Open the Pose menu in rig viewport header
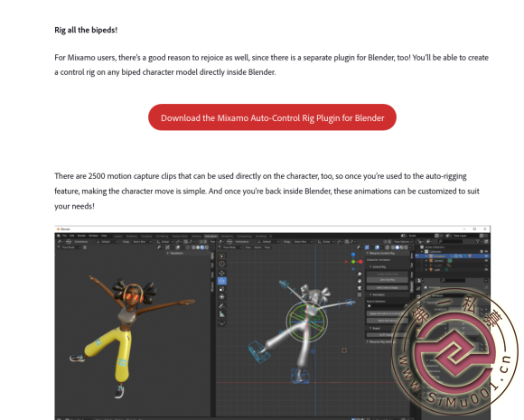 point(267,247)
